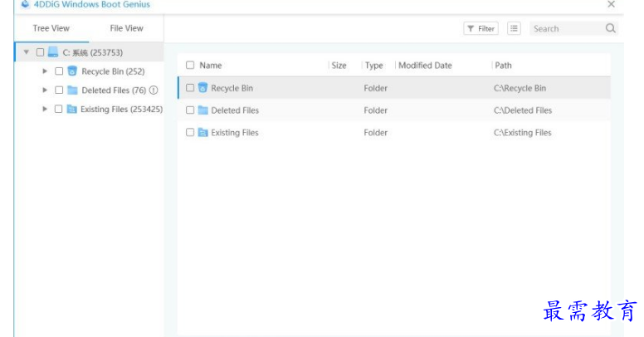
Task: Sort by the Modified Date column header
Action: (425, 66)
